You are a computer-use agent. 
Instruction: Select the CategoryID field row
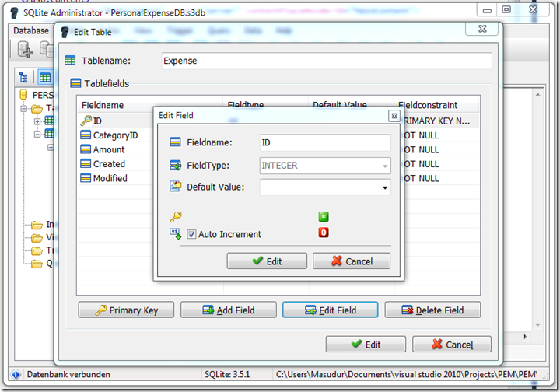point(278,135)
